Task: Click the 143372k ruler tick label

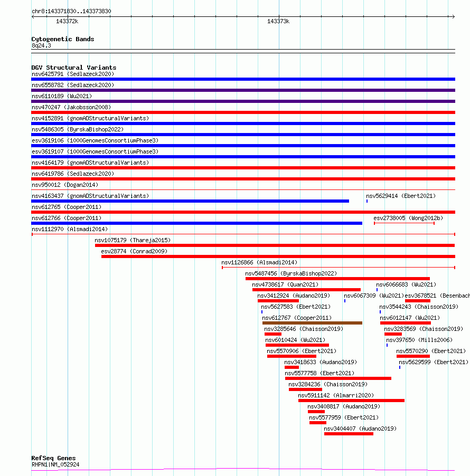Action: 67,22
